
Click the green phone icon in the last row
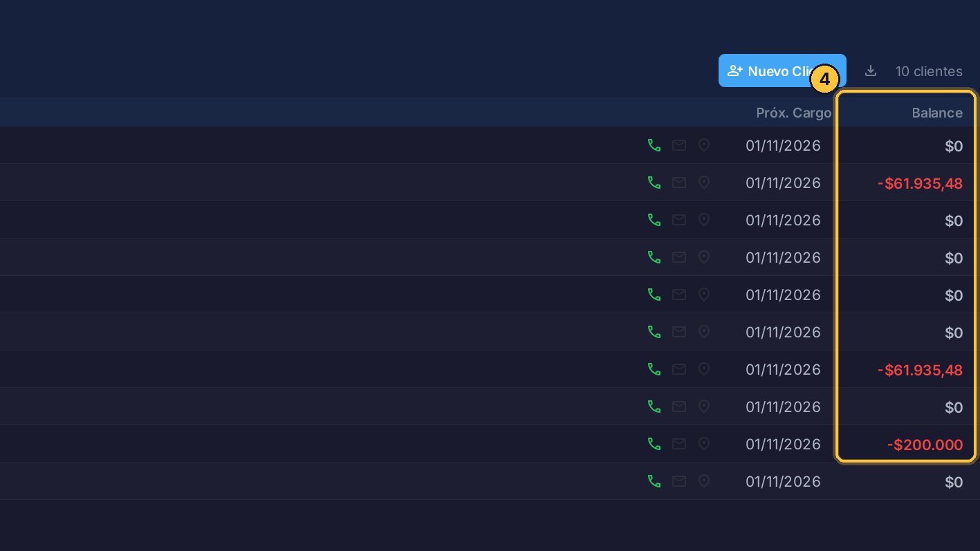[x=654, y=481]
